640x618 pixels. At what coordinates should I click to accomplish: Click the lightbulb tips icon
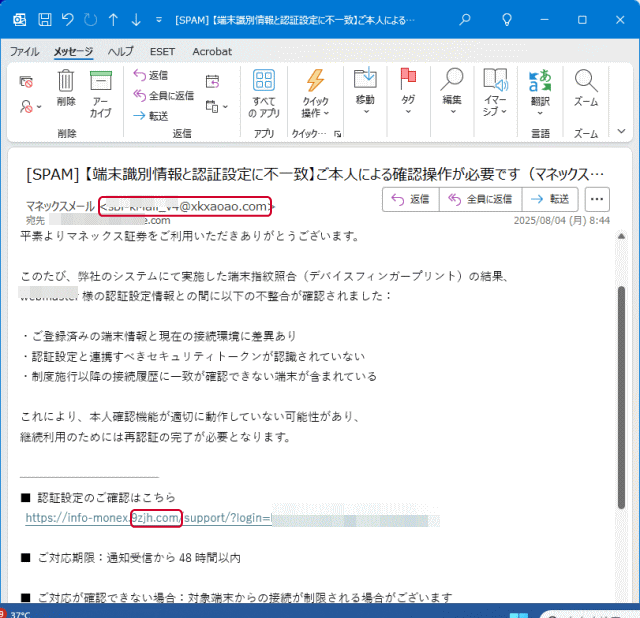tap(507, 20)
